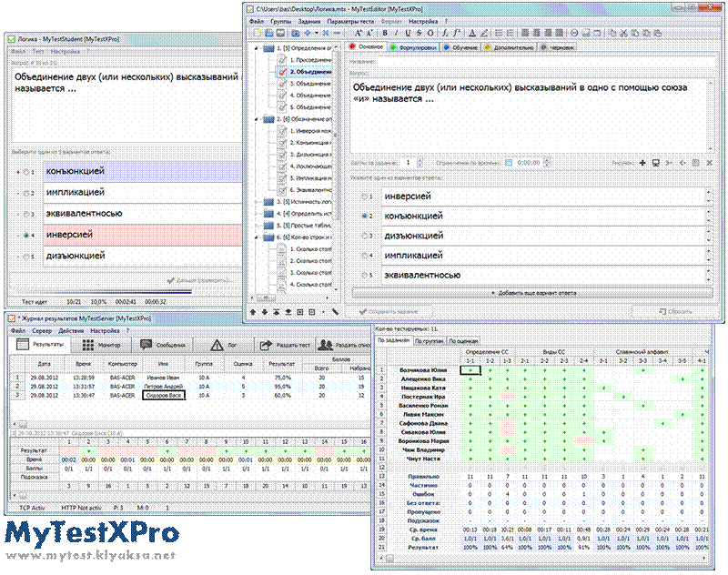Open Сервер menu in MyTestServer
The image size is (728, 575).
[x=42, y=331]
